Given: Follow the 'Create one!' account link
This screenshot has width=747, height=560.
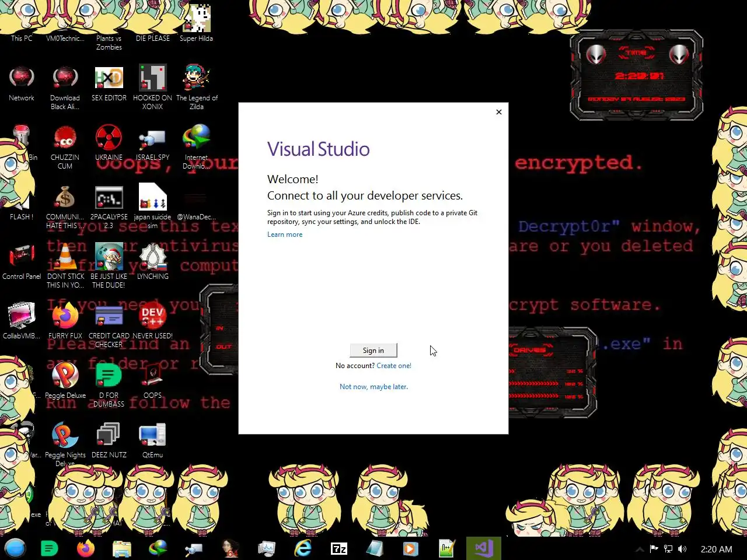Looking at the screenshot, I should click(x=394, y=366).
